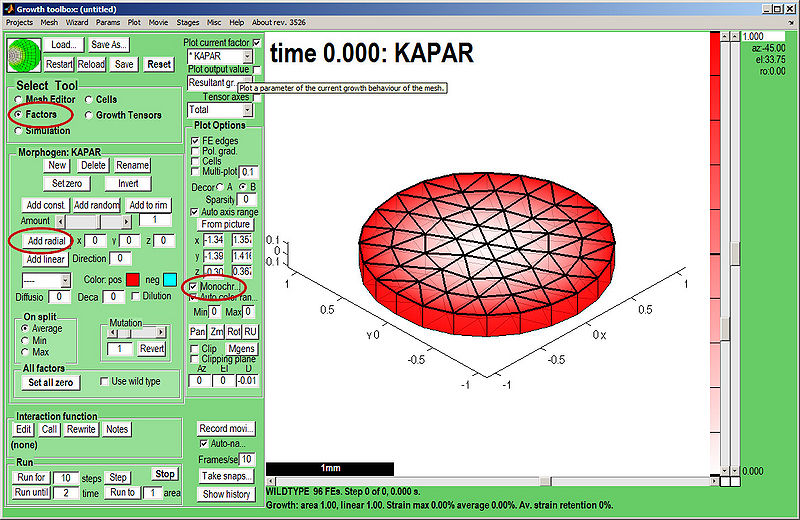Viewport: 800px width, 520px height.
Task: Click the RU view button
Action: pos(250,331)
